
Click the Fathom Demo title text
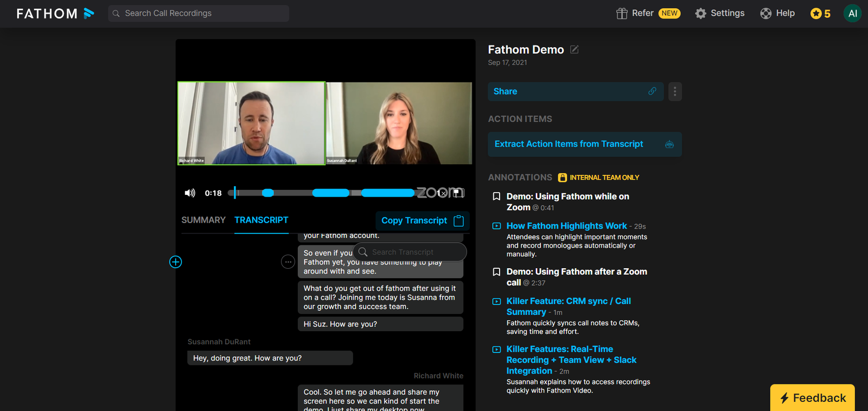pyautogui.click(x=526, y=49)
